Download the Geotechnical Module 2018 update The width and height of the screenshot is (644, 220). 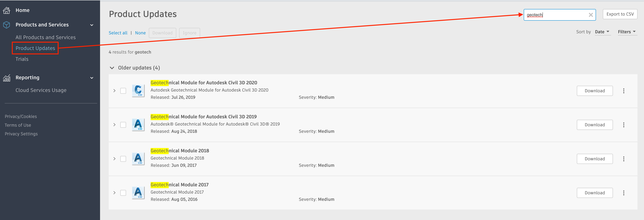pyautogui.click(x=595, y=159)
